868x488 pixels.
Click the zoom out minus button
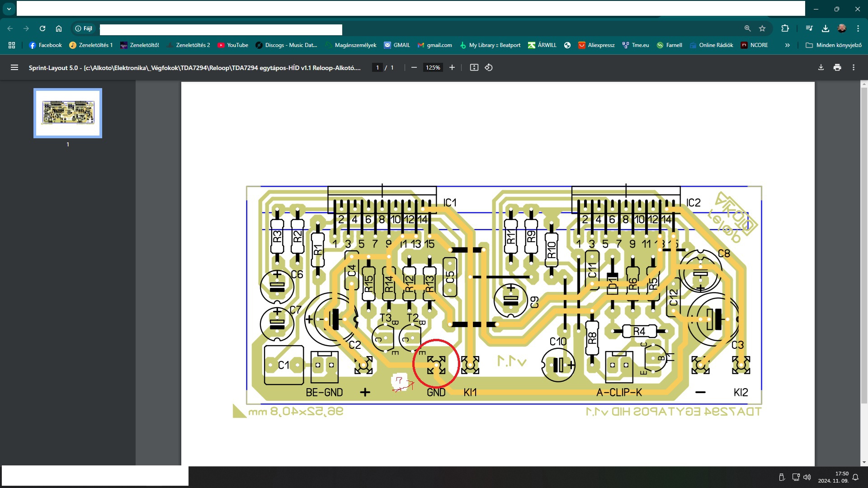click(414, 67)
